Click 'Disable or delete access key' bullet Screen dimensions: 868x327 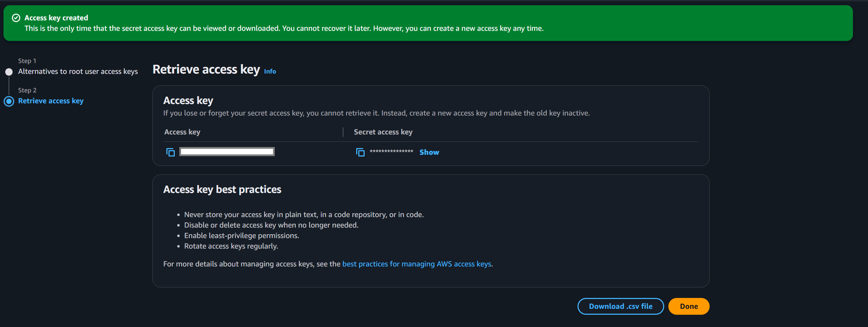271,225
